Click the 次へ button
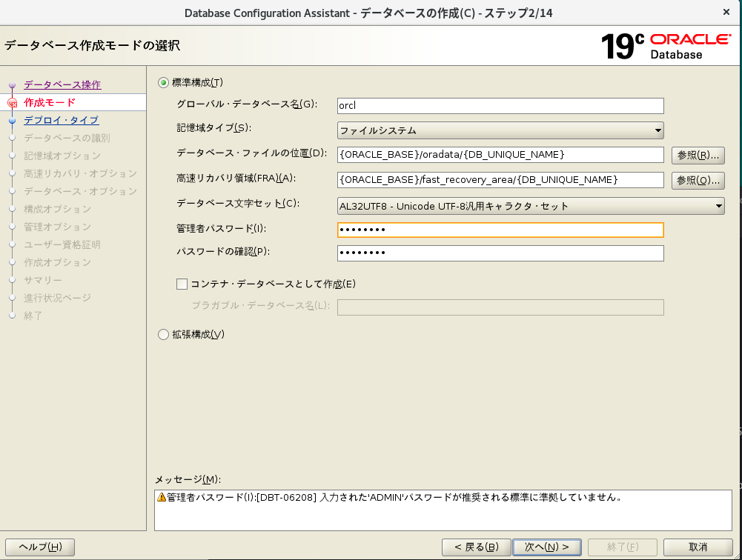This screenshot has width=742, height=560. click(x=547, y=547)
